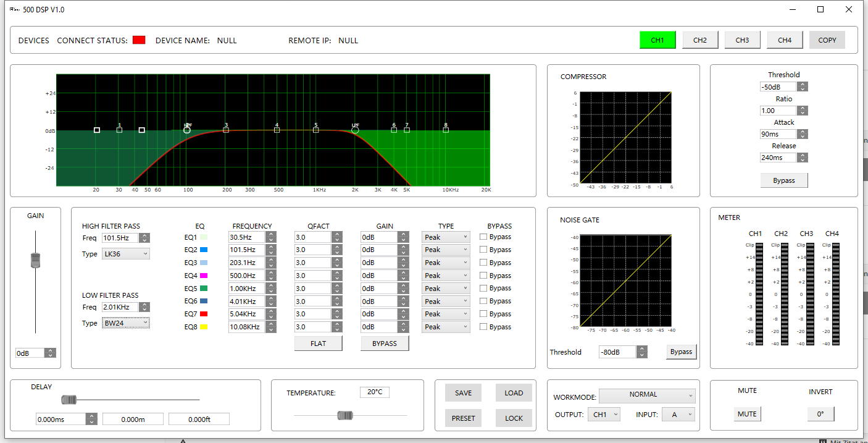Bypass the compressor

pos(784,180)
